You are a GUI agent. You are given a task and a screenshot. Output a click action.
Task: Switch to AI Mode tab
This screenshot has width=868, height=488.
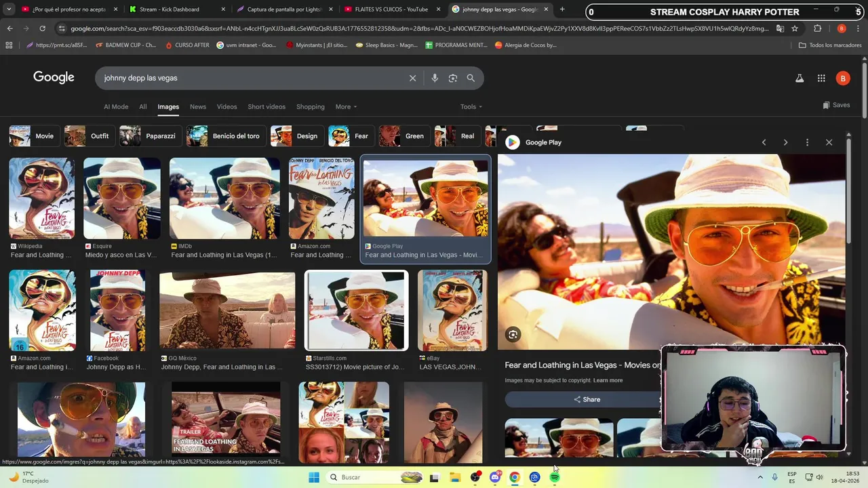coord(116,106)
